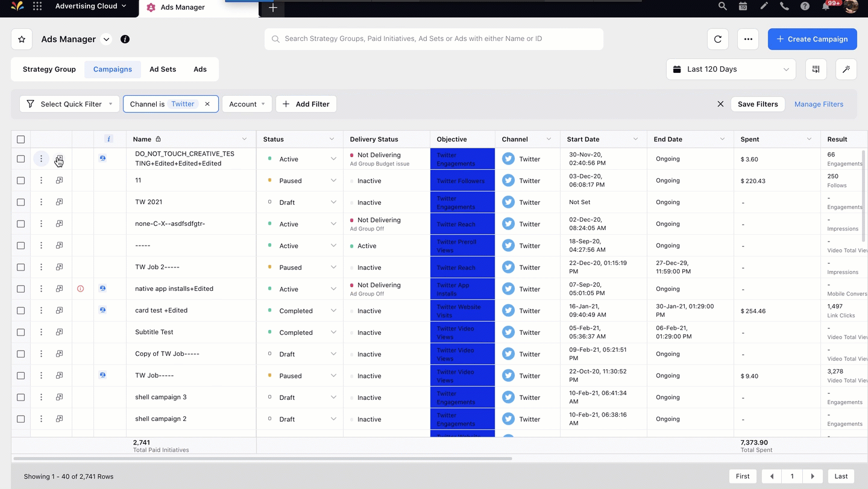The image size is (868, 489).
Task: Favorite Ads Manager with the star icon
Action: click(x=22, y=39)
